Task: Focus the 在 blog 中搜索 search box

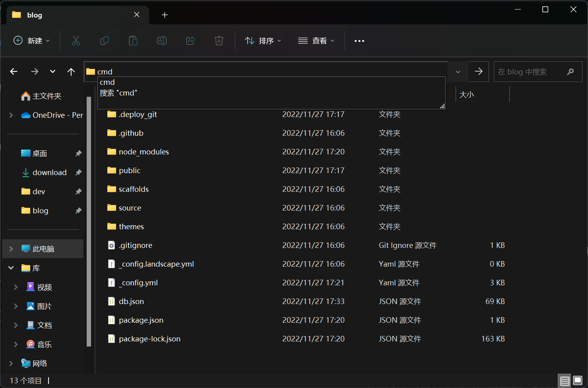Action: [x=538, y=72]
